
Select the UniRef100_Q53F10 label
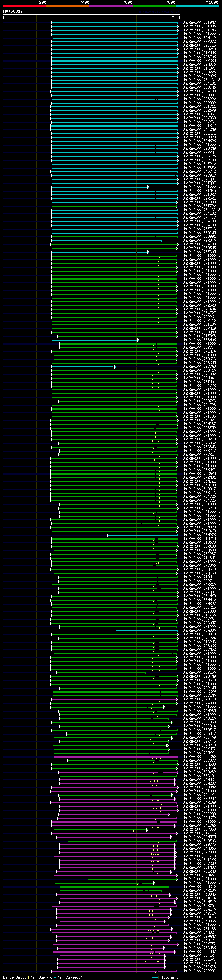(199, 371)
